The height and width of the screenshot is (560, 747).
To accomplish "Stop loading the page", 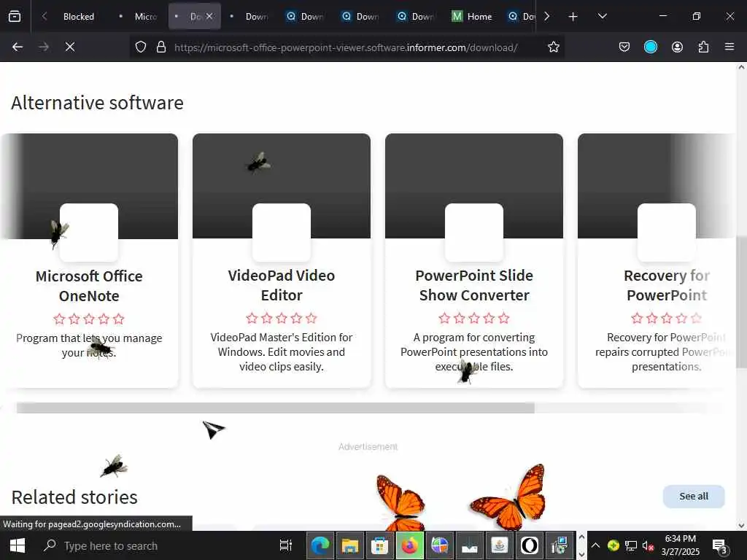I will click(70, 47).
